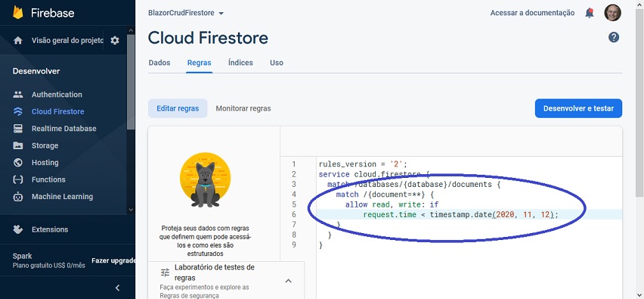Open Extensions in the sidebar
The image size is (644, 299).
pos(50,229)
